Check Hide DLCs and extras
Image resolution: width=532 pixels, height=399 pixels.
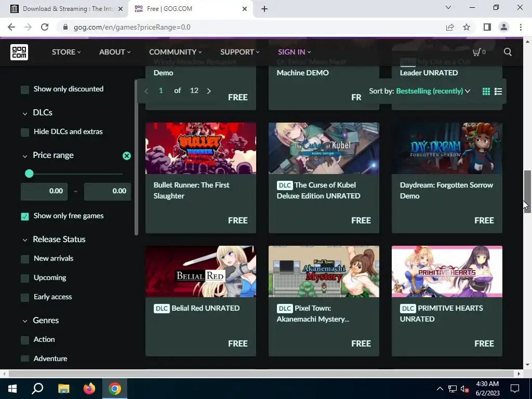(x=25, y=132)
